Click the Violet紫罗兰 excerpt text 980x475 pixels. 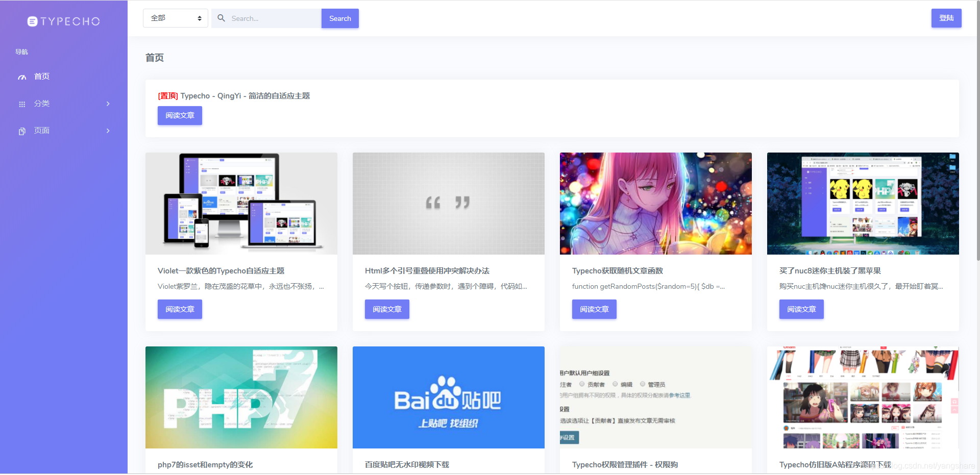tap(241, 286)
